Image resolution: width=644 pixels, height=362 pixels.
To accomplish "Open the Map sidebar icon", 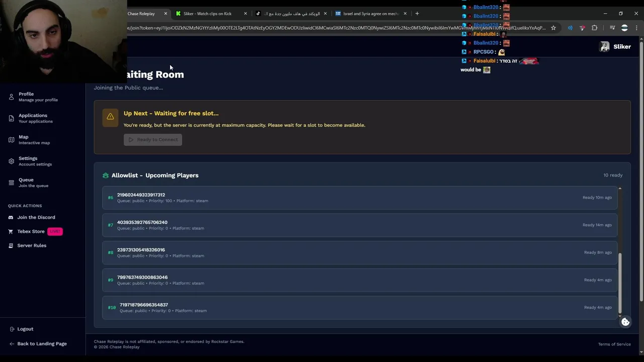I will coord(11,140).
